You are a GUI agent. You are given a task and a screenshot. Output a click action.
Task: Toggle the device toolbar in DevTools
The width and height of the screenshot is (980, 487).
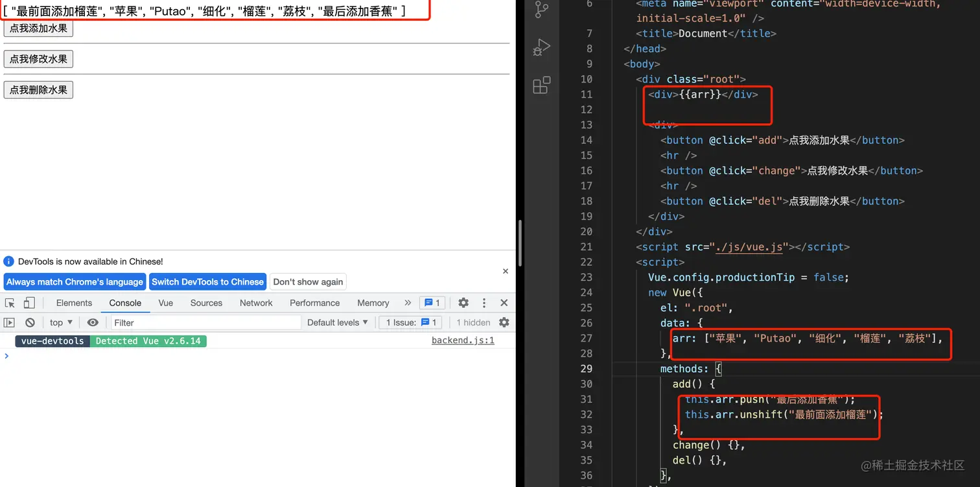click(29, 303)
